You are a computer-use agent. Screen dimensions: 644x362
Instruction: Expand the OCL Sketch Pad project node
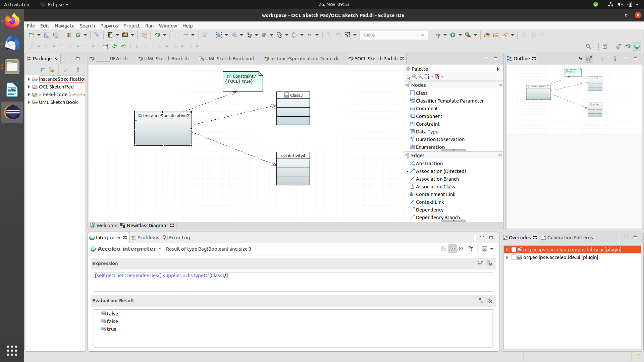coord(29,87)
